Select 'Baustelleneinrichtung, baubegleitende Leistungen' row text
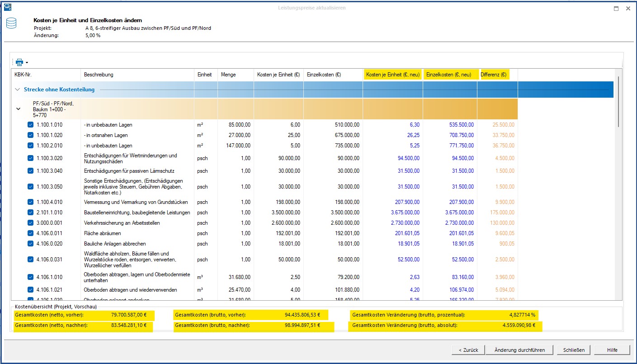Viewport: 637px width, 364px height. click(137, 213)
